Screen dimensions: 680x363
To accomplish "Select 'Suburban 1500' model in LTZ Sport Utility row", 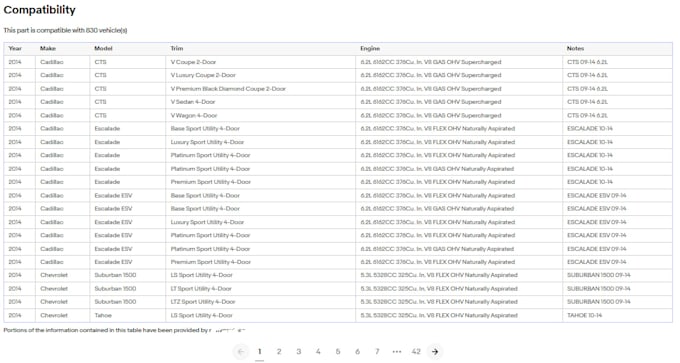I will point(128,301).
